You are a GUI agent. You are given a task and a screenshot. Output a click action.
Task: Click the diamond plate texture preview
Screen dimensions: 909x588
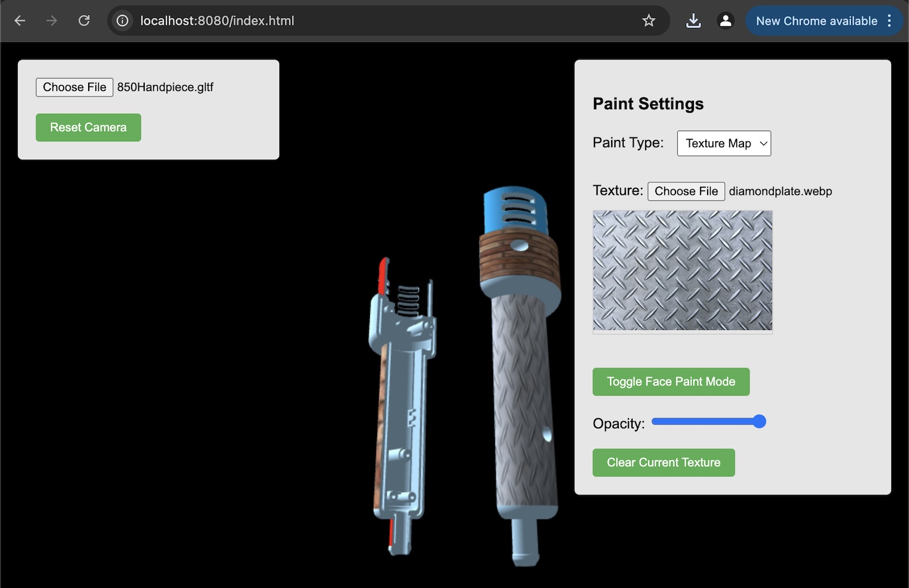pos(683,270)
